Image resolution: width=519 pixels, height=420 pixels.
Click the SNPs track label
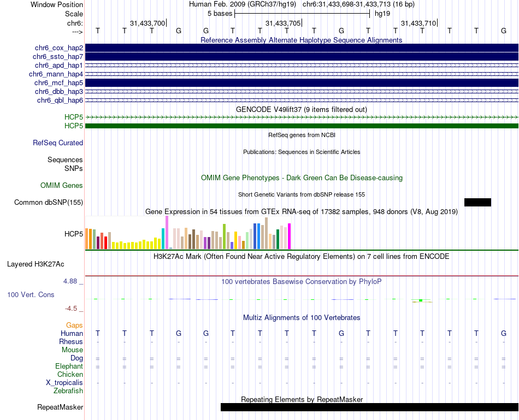click(74, 168)
